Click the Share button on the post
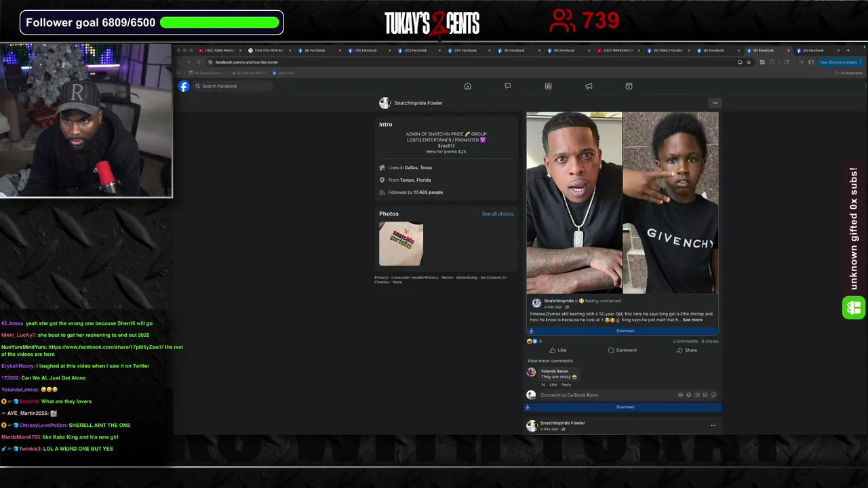868x488 pixels. pos(686,350)
